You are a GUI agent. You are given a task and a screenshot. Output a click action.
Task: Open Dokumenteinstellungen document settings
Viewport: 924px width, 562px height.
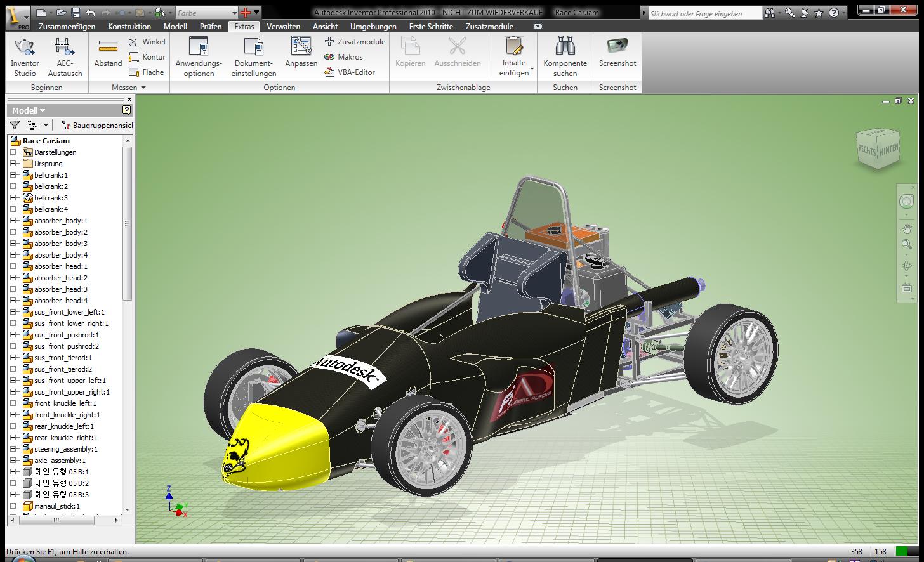253,57
